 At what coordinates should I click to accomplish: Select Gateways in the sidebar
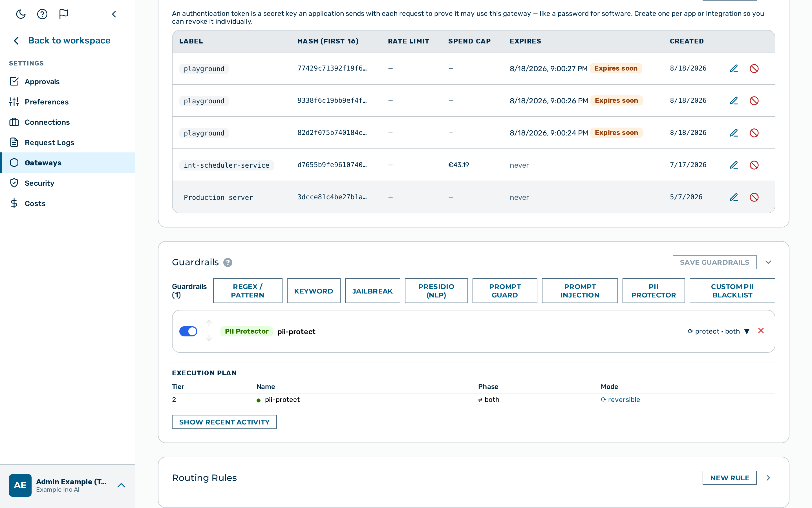(67, 163)
